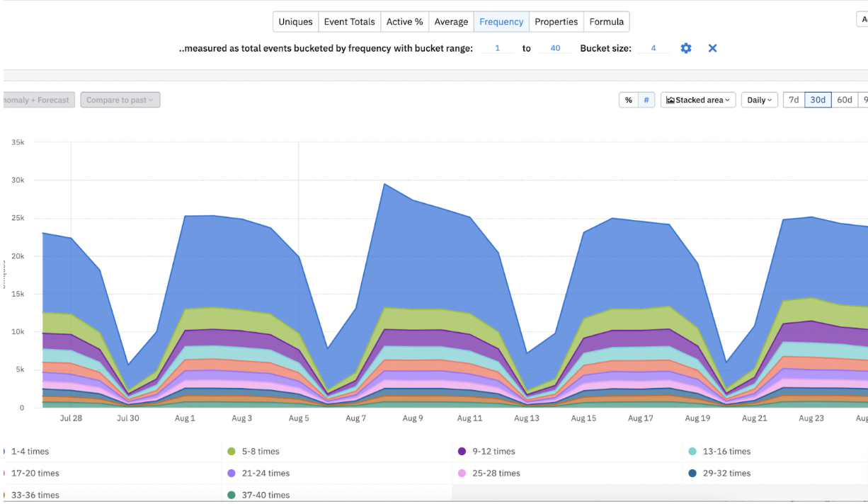The image size is (868, 504).
Task: Toggle the 21-24 times legend entry
Action: [x=258, y=474]
